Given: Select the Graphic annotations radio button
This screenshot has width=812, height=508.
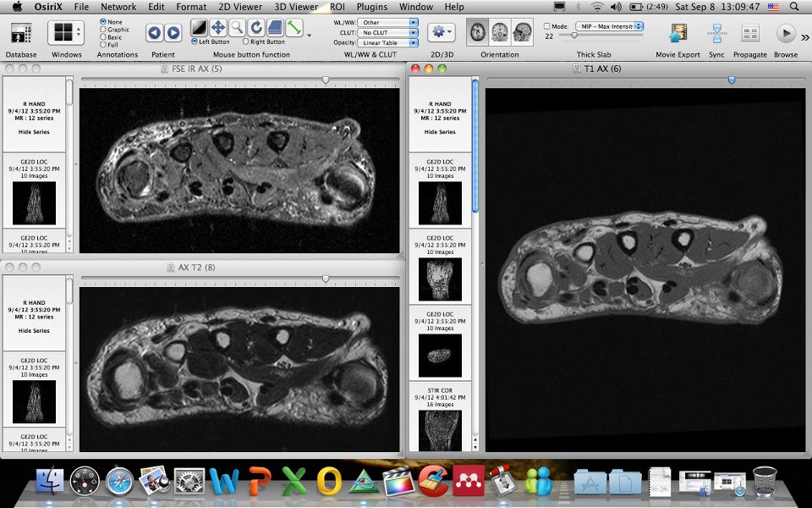Looking at the screenshot, I should tap(103, 28).
